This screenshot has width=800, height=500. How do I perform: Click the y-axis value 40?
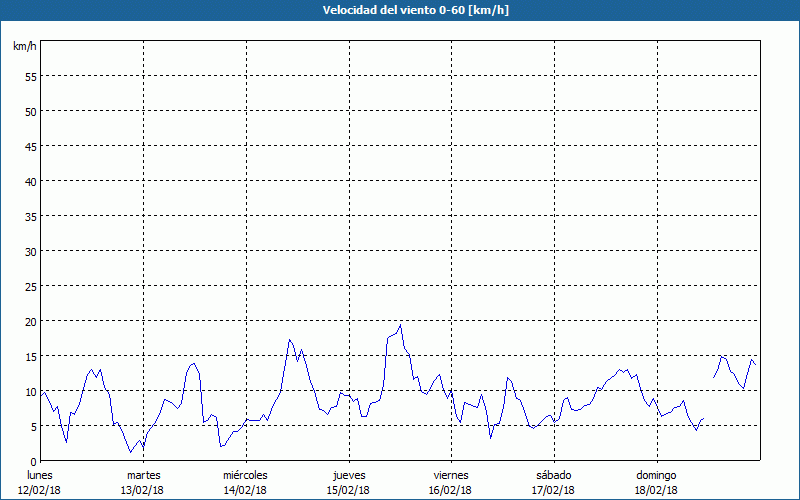point(30,181)
